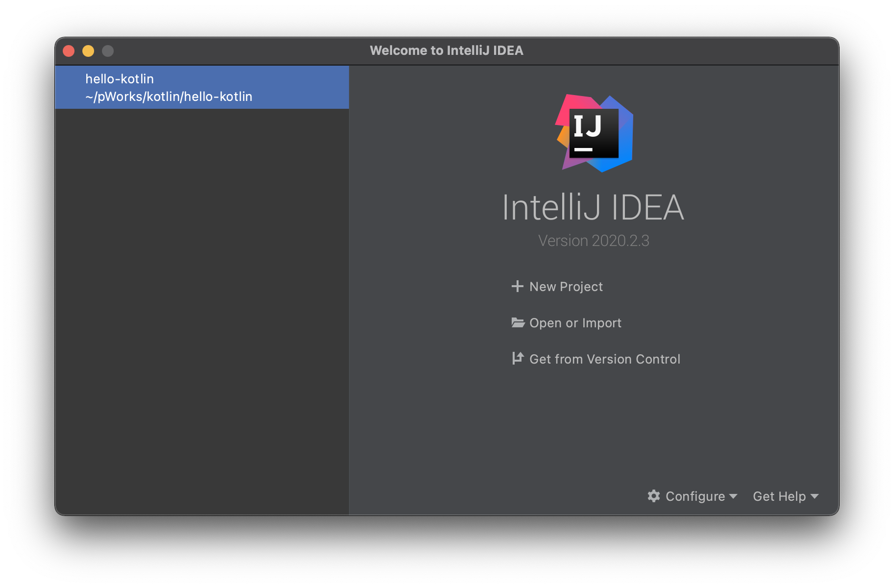Select the Get from Version Control text

coord(605,359)
